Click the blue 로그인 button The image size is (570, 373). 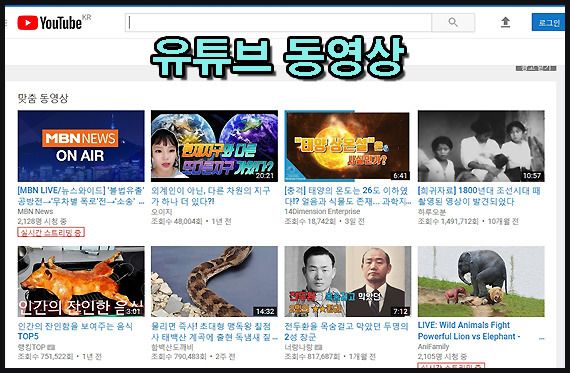pyautogui.click(x=549, y=23)
